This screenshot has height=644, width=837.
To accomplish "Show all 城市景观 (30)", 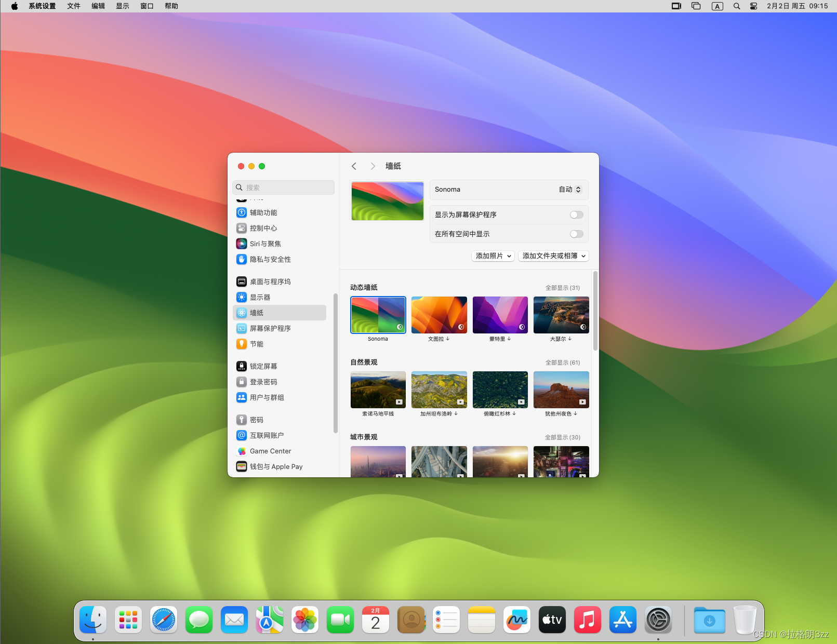I will coord(563,437).
